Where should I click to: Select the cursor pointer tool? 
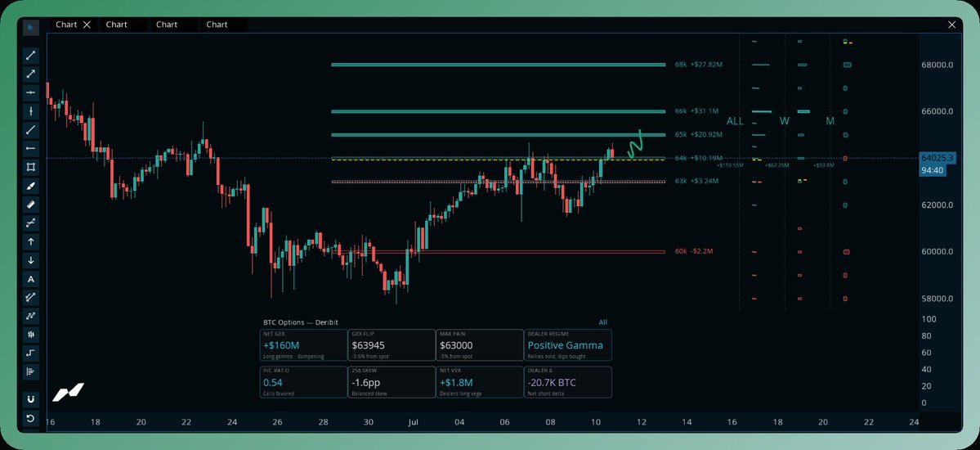pos(30,28)
